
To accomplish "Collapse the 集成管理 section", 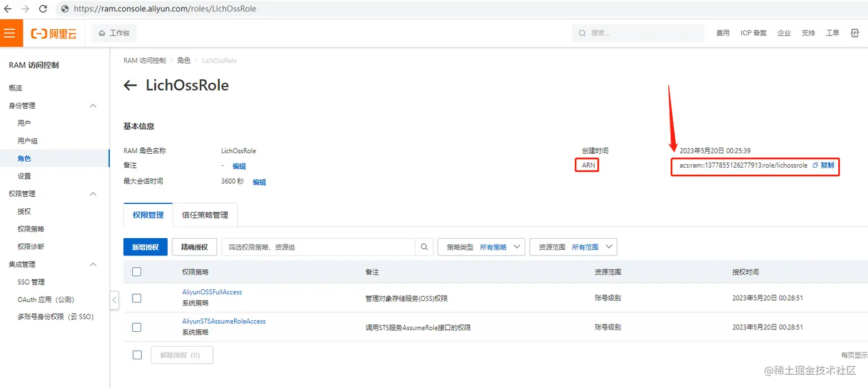I will pyautogui.click(x=93, y=265).
